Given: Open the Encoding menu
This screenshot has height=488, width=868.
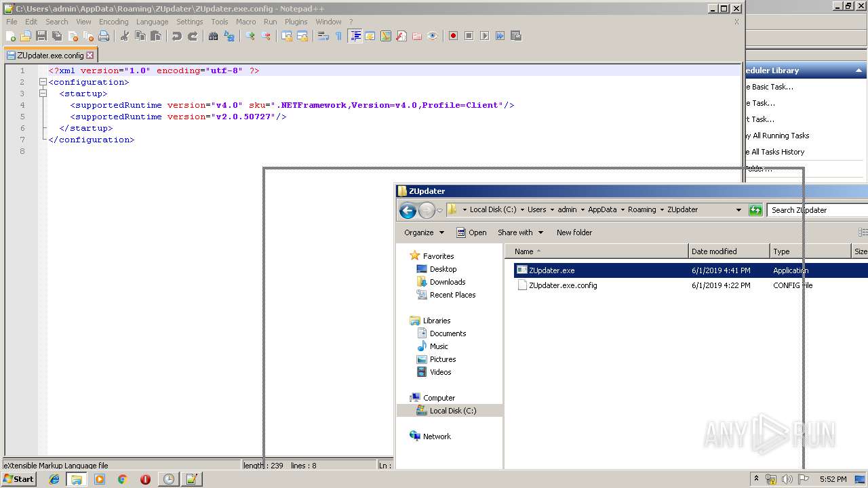Looking at the screenshot, I should pos(113,22).
